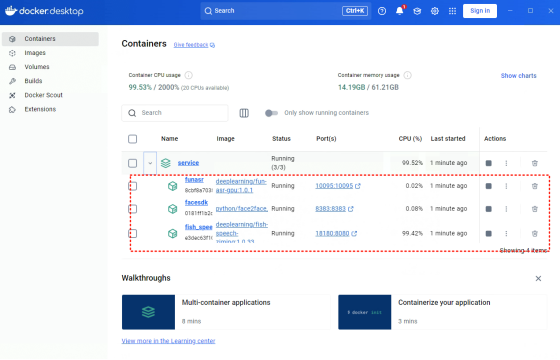Screen dimensions: 560x360
Task: Stop the fish_speech container
Action: click(489, 234)
